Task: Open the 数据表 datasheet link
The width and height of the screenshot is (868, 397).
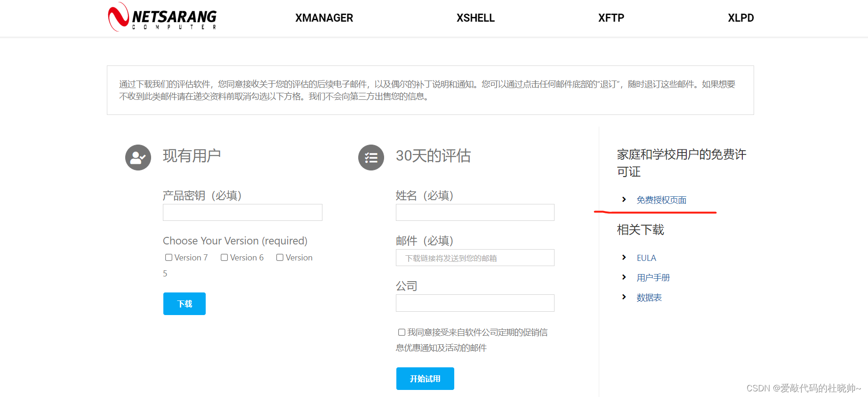Action: (x=649, y=298)
